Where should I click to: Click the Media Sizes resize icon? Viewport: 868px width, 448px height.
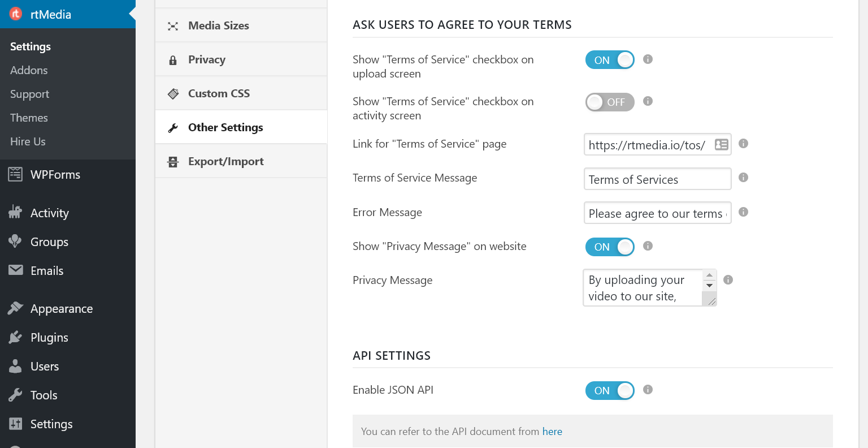pyautogui.click(x=173, y=25)
